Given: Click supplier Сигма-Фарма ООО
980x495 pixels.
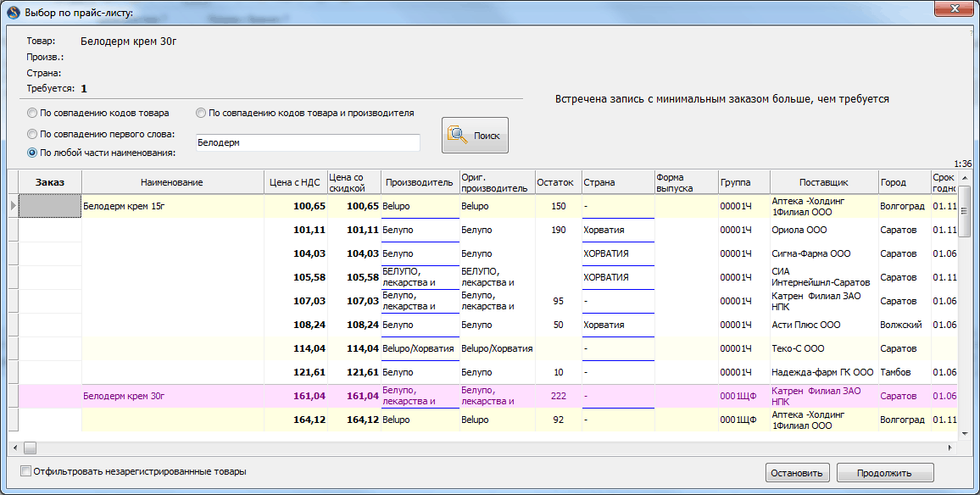Looking at the screenshot, I should [810, 253].
